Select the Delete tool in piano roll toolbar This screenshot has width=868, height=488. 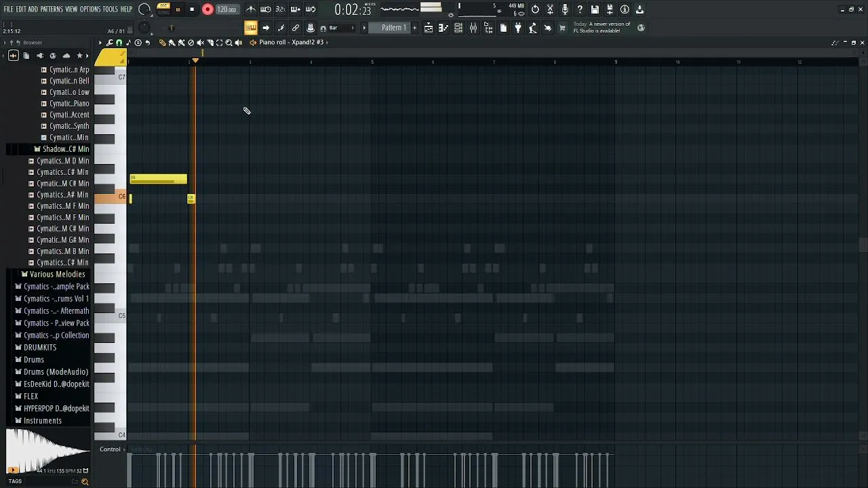pyautogui.click(x=191, y=42)
